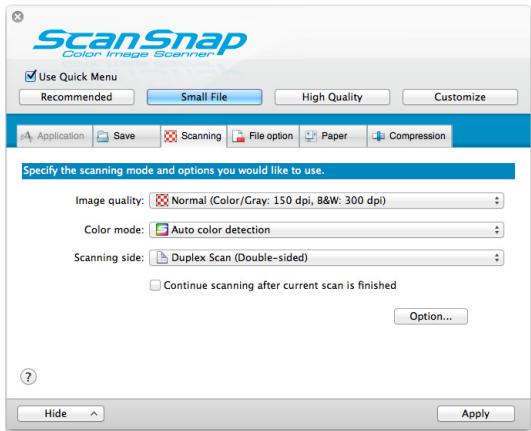Open help with the question mark button
This screenshot has width=531, height=431.
pyautogui.click(x=28, y=377)
